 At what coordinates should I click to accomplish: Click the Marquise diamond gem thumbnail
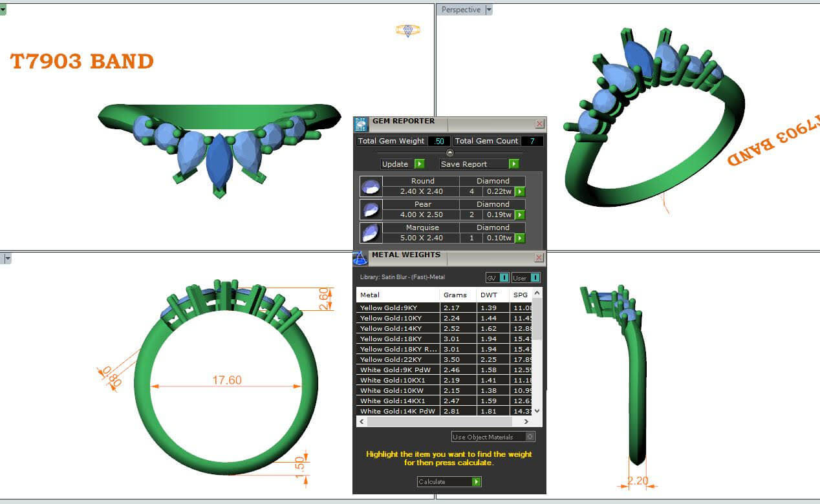point(371,233)
